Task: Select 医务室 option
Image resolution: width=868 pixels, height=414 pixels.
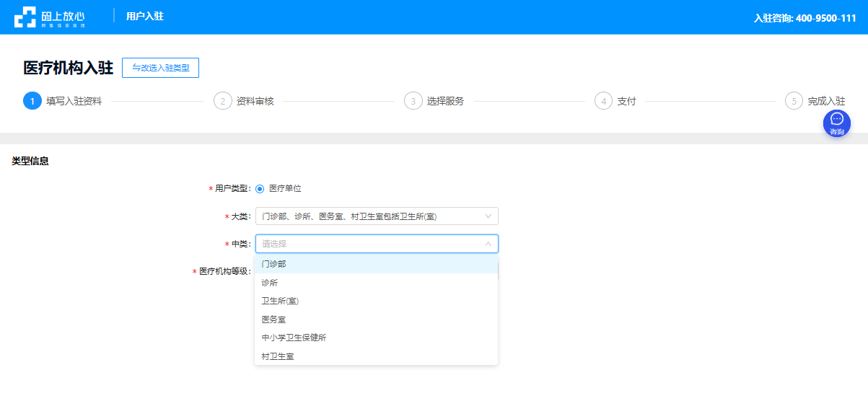Action: pyautogui.click(x=274, y=320)
